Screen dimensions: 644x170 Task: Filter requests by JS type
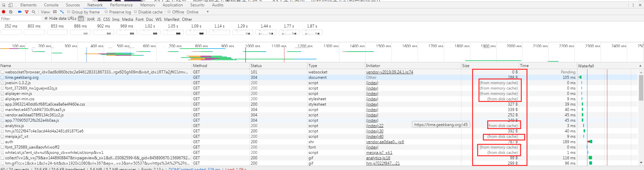pyautogui.click(x=99, y=19)
